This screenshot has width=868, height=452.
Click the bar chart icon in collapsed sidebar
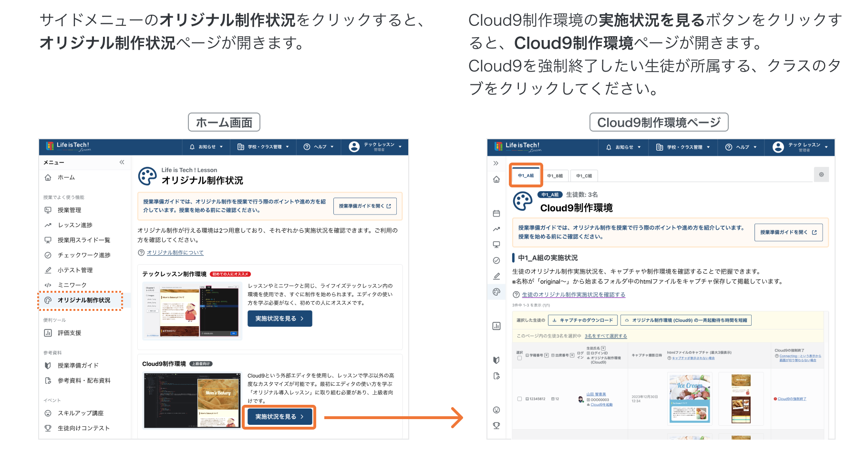[x=496, y=326]
